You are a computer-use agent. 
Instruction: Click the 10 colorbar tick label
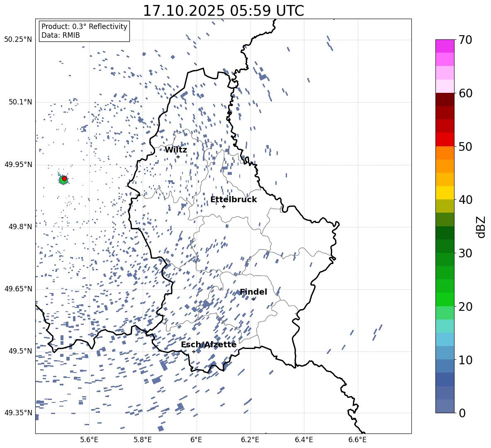pyautogui.click(x=466, y=360)
